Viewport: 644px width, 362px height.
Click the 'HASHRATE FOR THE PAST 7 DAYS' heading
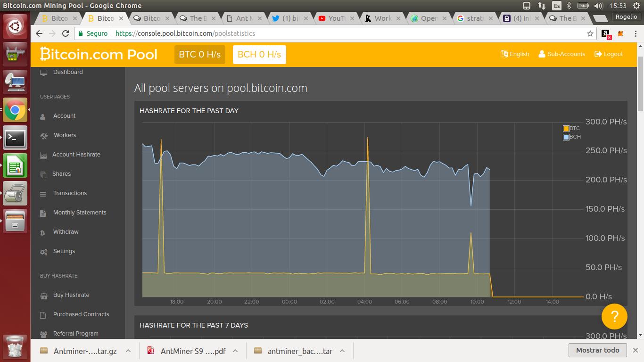point(194,325)
